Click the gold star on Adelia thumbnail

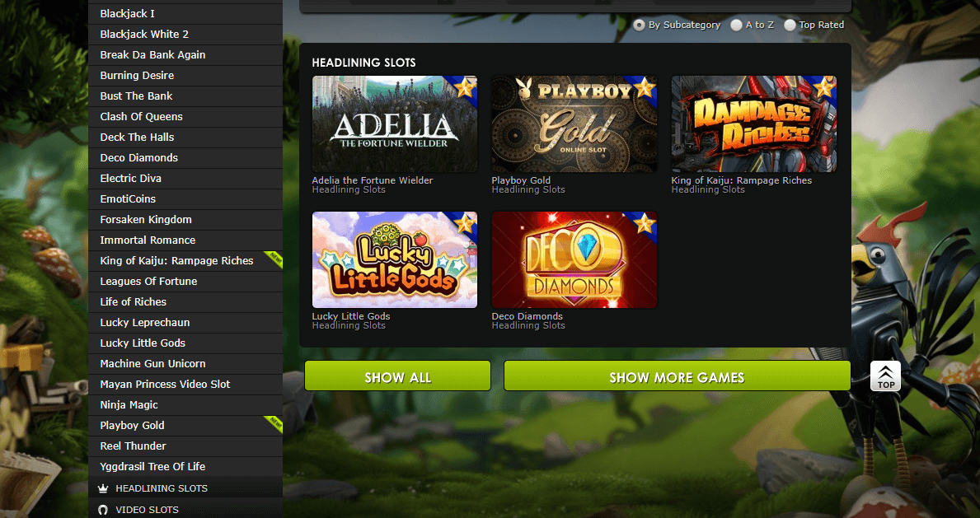(464, 87)
